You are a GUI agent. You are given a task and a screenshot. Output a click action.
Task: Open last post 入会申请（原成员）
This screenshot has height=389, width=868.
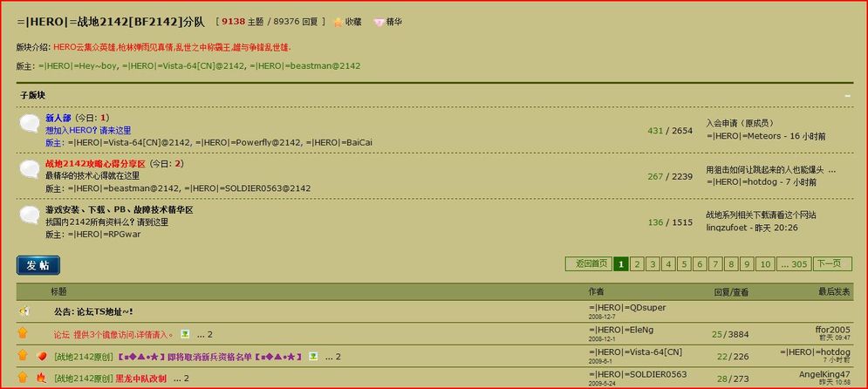pyautogui.click(x=740, y=123)
